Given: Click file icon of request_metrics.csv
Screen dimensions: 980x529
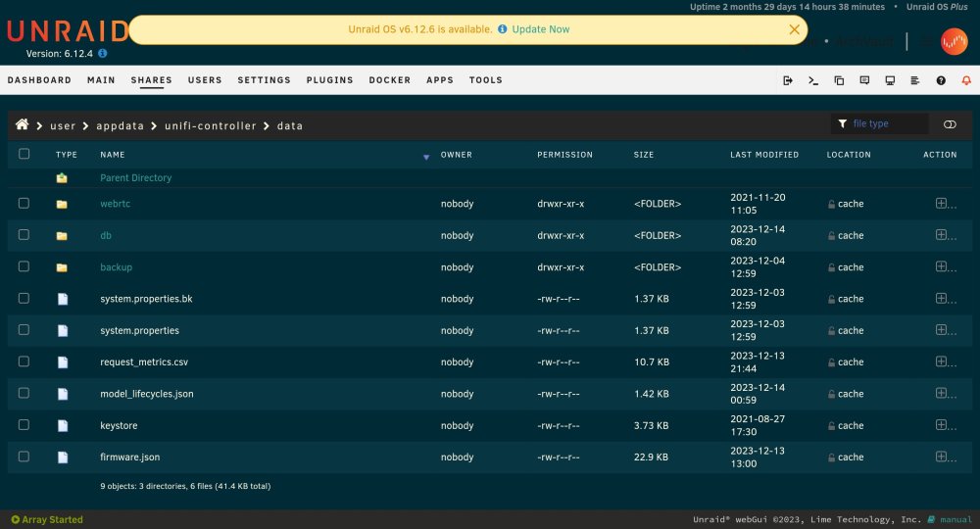Looking at the screenshot, I should [63, 362].
